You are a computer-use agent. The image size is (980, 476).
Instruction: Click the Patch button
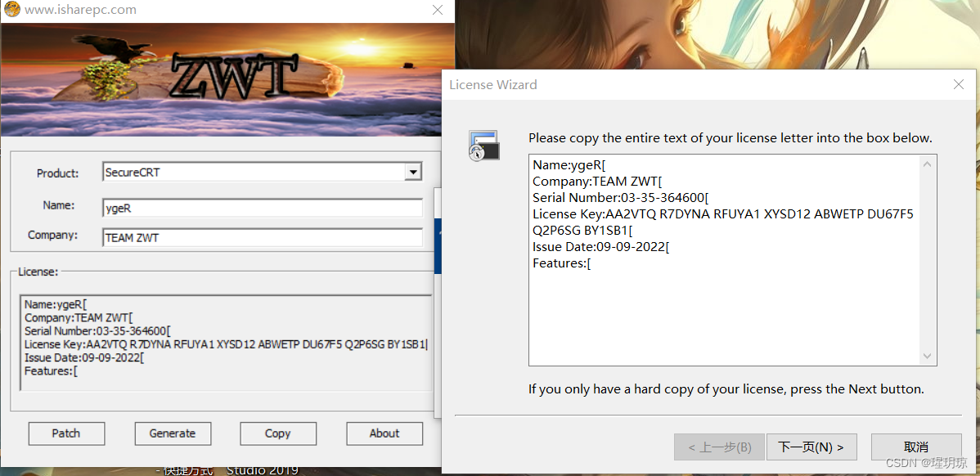66,433
